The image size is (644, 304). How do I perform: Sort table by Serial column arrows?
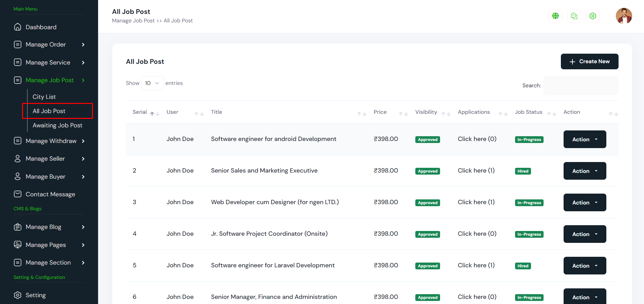tap(155, 114)
